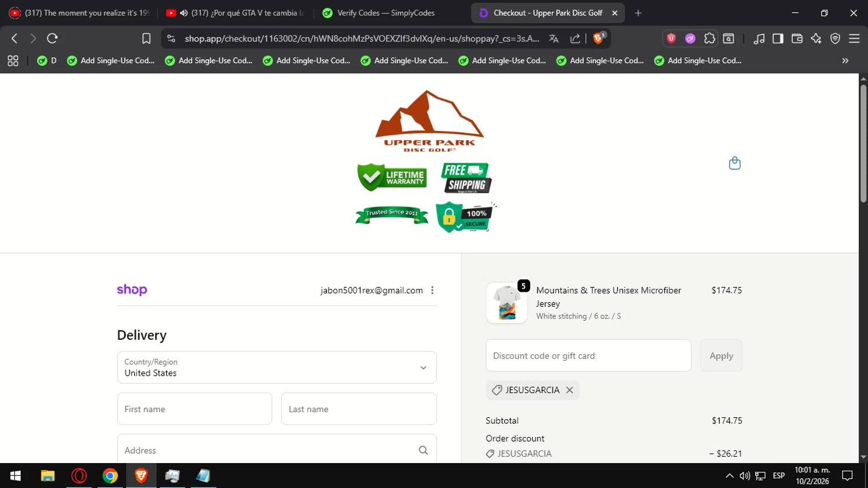Open the volume speaker tray icon
This screenshot has height=488, width=868.
click(745, 476)
